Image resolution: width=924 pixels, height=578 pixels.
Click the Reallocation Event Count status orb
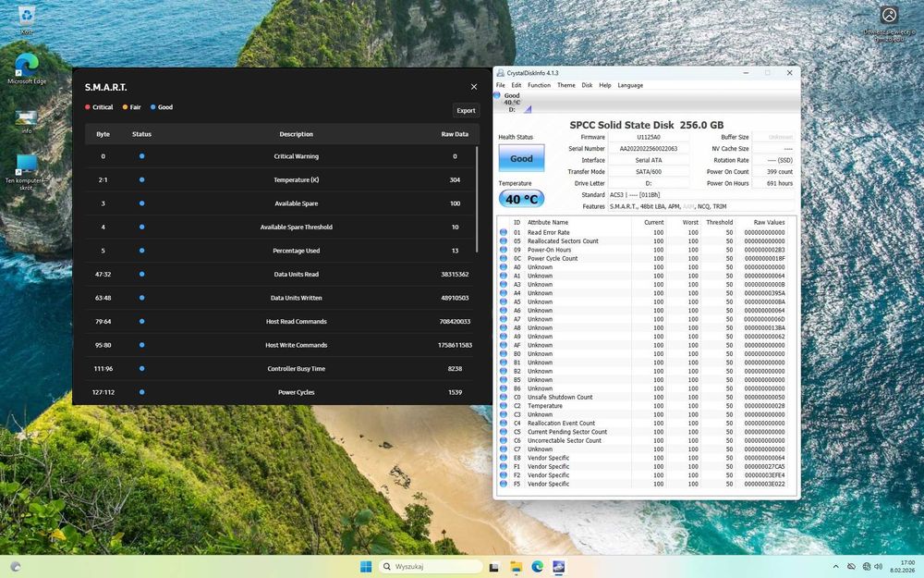504,423
